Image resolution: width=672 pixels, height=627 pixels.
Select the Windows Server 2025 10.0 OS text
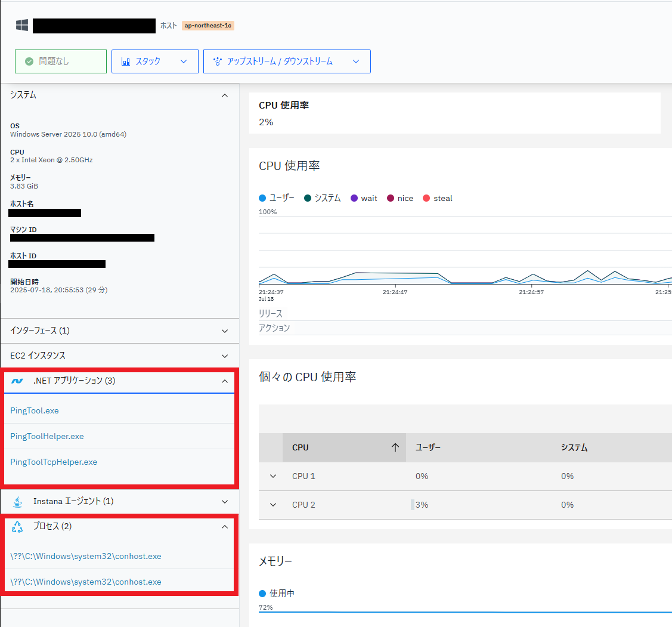tap(68, 134)
